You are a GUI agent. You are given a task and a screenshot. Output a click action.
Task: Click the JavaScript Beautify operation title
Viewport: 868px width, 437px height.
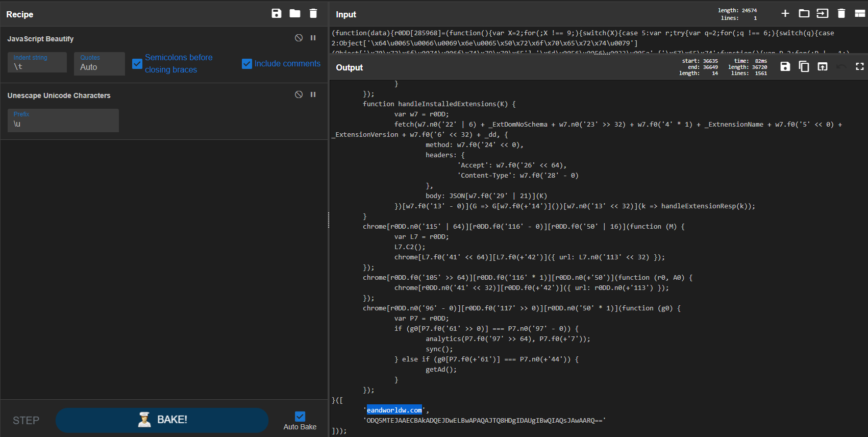coord(40,39)
